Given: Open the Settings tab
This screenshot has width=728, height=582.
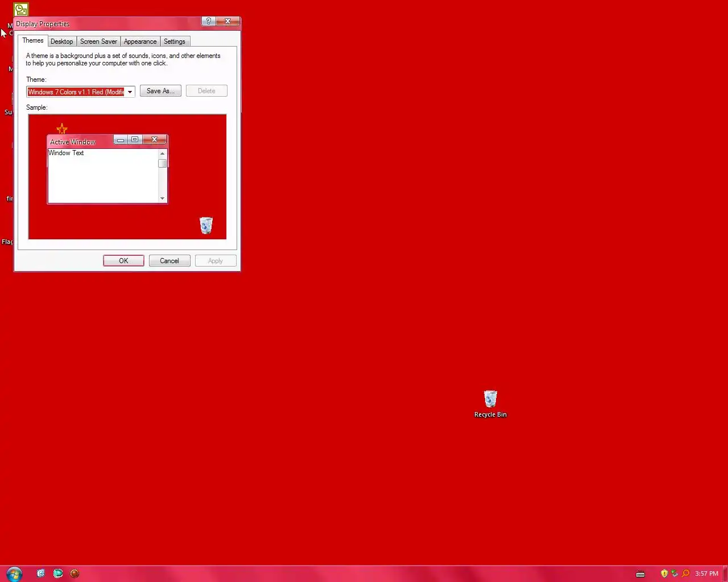Looking at the screenshot, I should point(175,41).
